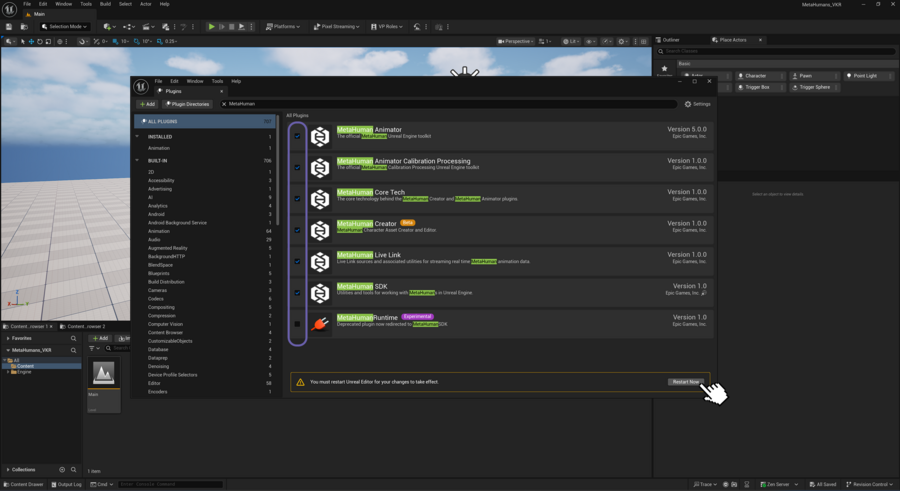This screenshot has width=900, height=491.
Task: Click the world coordinate system globe icon
Action: [60, 41]
